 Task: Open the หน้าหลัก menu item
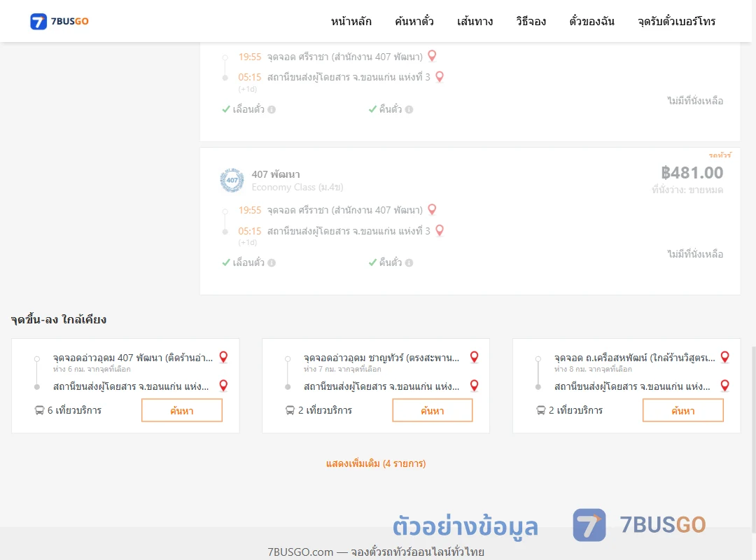[x=351, y=21]
